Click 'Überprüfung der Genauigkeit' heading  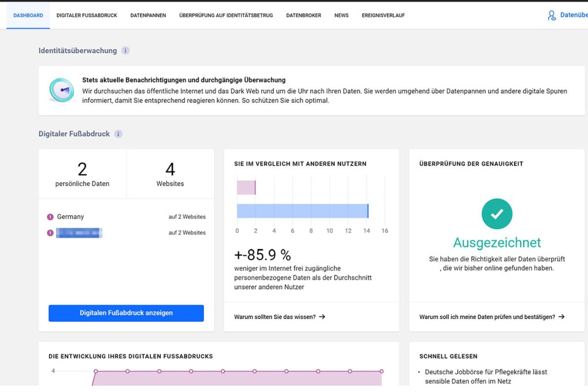(471, 164)
